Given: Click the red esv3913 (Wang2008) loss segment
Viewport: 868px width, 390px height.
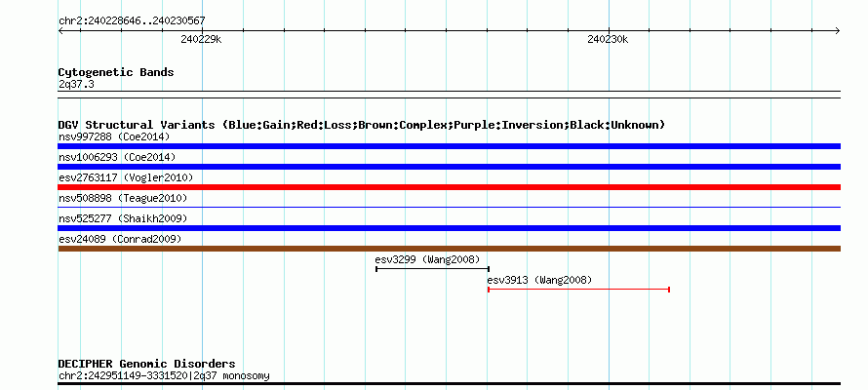Looking at the screenshot, I should tap(578, 290).
